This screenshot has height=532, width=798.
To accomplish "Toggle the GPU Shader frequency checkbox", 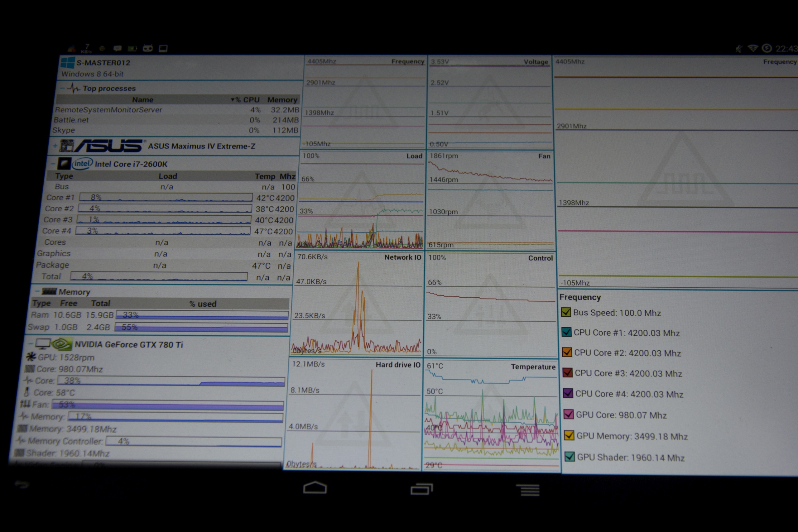I will [570, 457].
